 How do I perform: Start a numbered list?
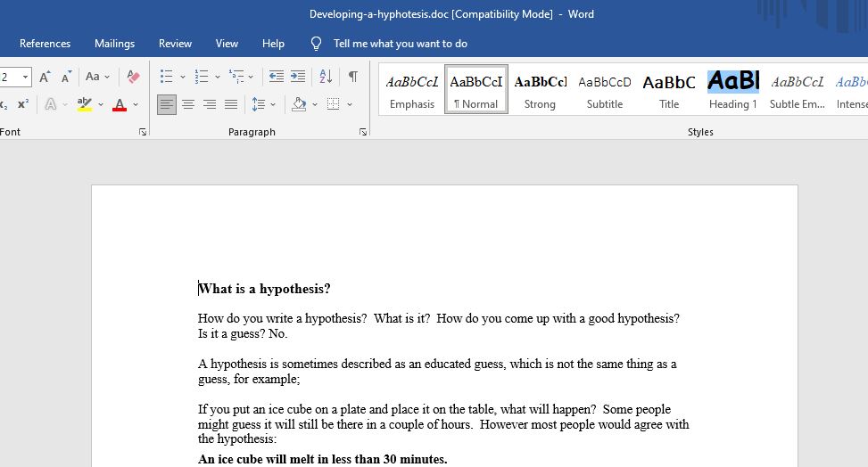202,77
